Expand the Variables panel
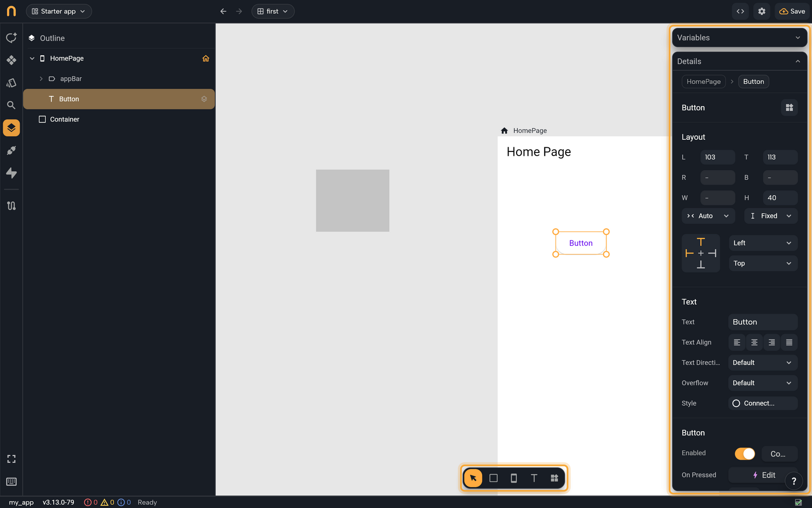 click(739, 38)
